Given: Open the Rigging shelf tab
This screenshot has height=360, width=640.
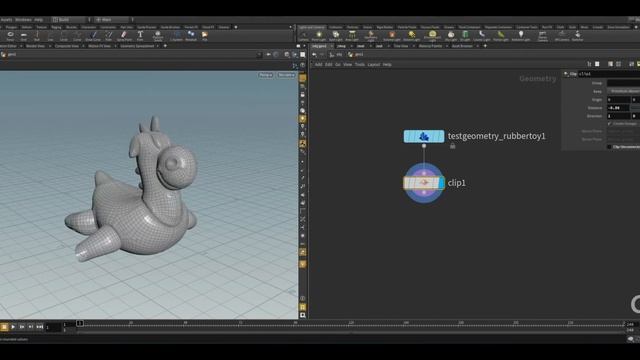Looking at the screenshot, I should pos(56,27).
